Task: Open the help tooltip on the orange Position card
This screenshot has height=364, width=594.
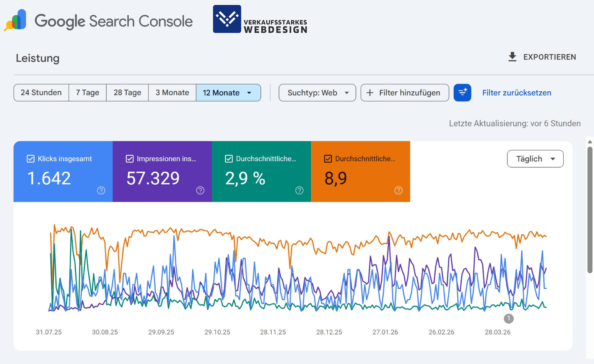Action: (398, 190)
